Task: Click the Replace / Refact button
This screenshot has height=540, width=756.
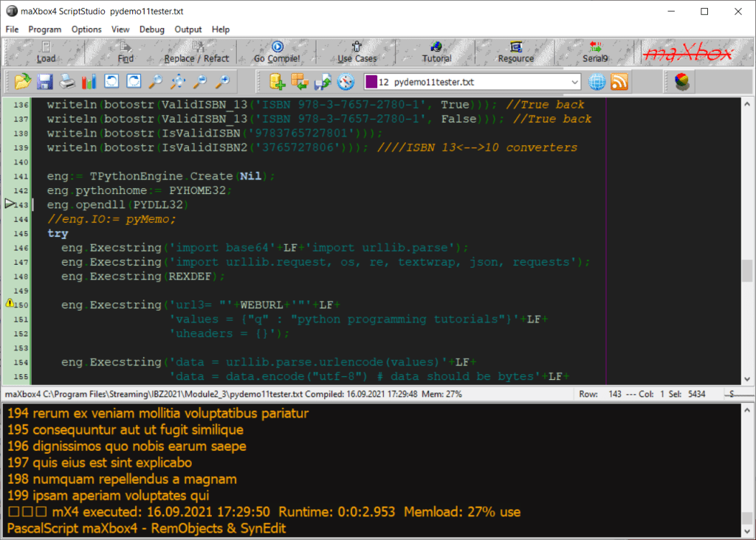Action: click(196, 53)
